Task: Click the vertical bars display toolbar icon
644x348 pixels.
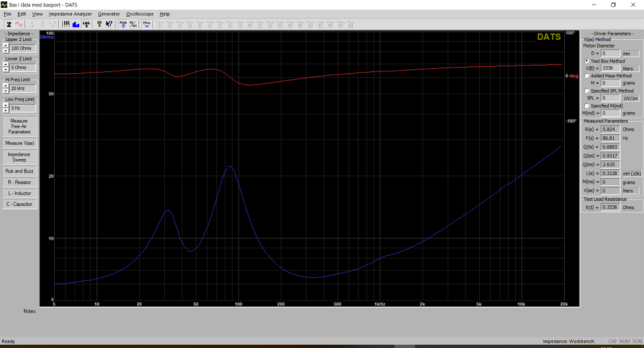Action: tap(66, 24)
